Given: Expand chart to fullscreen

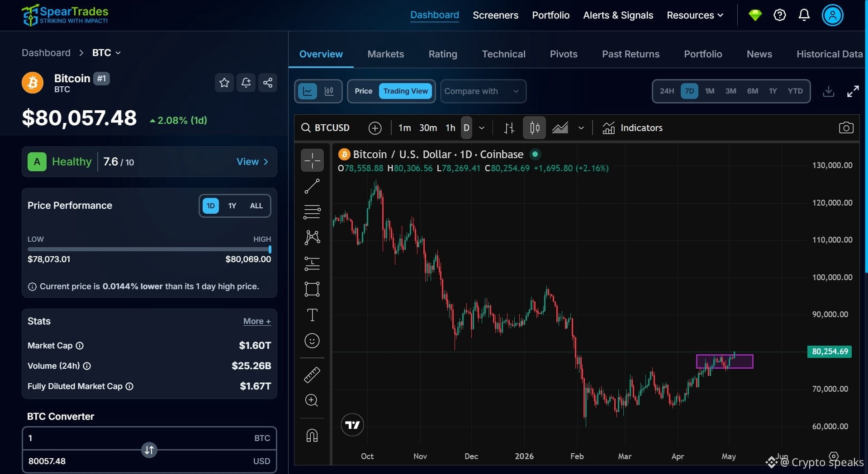Looking at the screenshot, I should [x=853, y=91].
